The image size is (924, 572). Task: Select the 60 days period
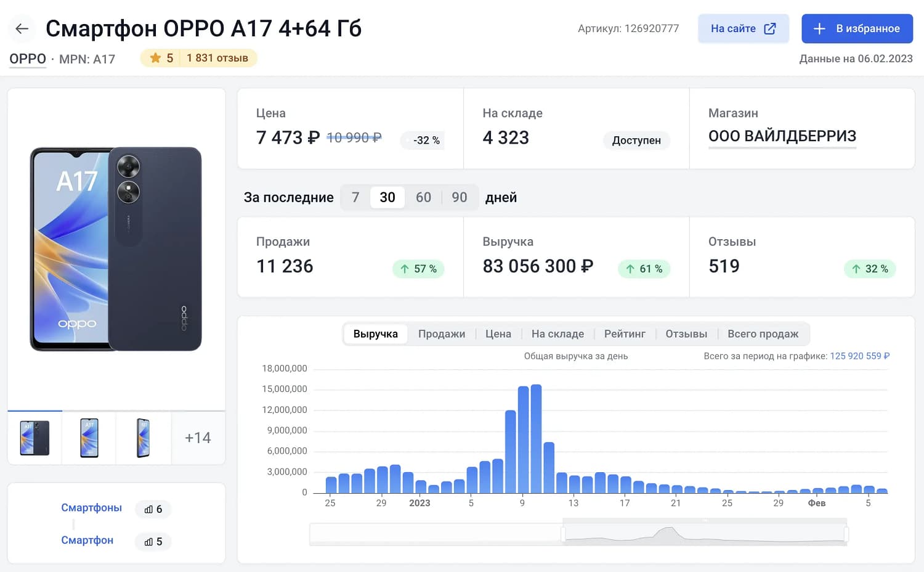tap(423, 197)
